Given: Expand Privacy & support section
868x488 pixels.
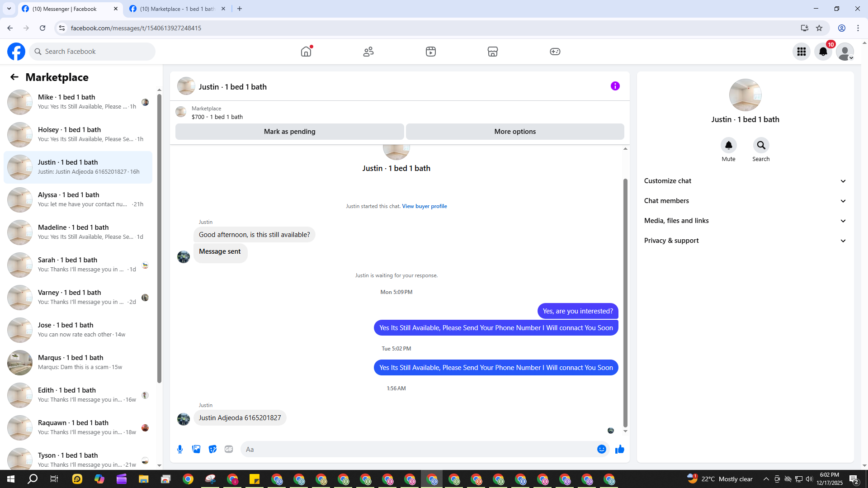Looking at the screenshot, I should point(745,241).
